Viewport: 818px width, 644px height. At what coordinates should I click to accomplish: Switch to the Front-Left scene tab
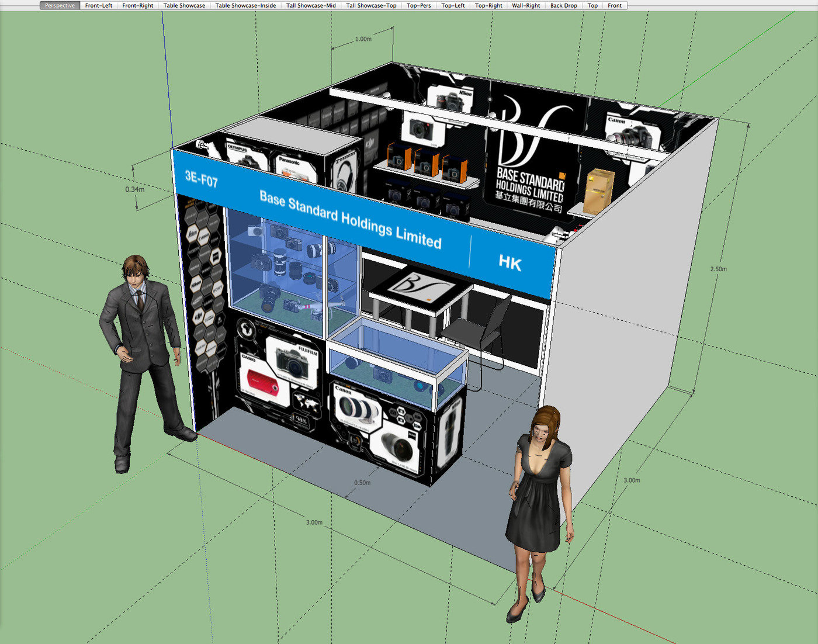(x=98, y=5)
